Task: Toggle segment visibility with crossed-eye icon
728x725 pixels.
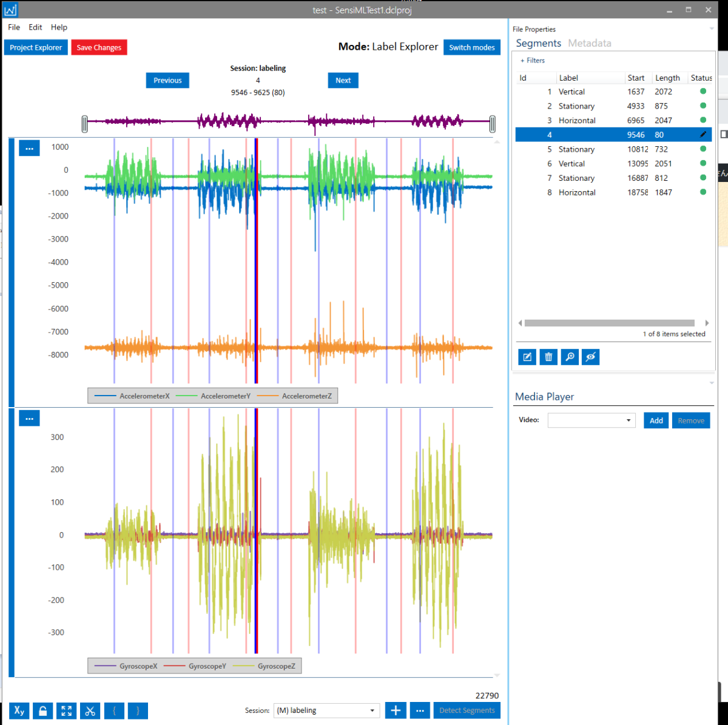Action: tap(590, 357)
